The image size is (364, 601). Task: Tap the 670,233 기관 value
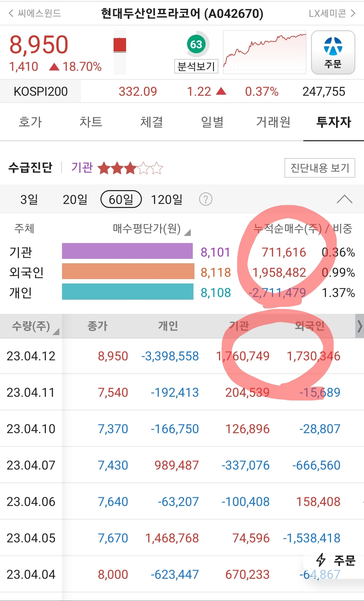click(x=247, y=575)
